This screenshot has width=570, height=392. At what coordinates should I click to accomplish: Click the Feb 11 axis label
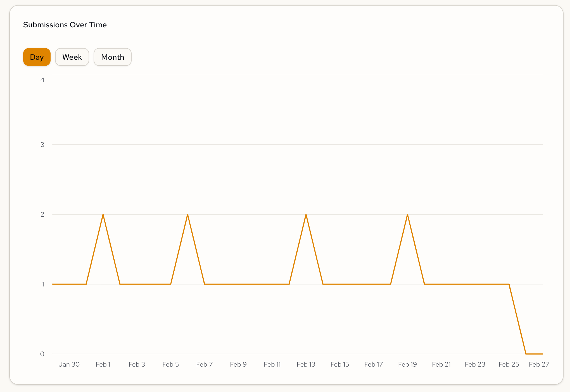point(272,364)
